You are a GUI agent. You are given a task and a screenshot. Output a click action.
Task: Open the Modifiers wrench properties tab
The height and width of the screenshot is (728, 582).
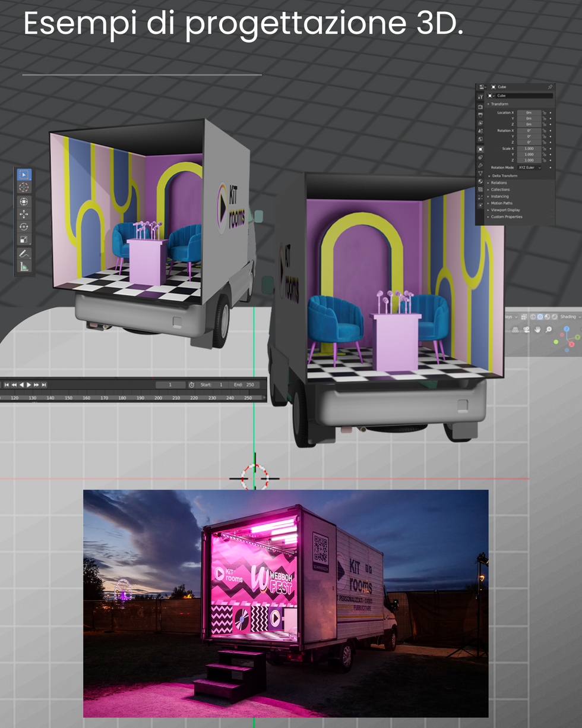[480, 165]
